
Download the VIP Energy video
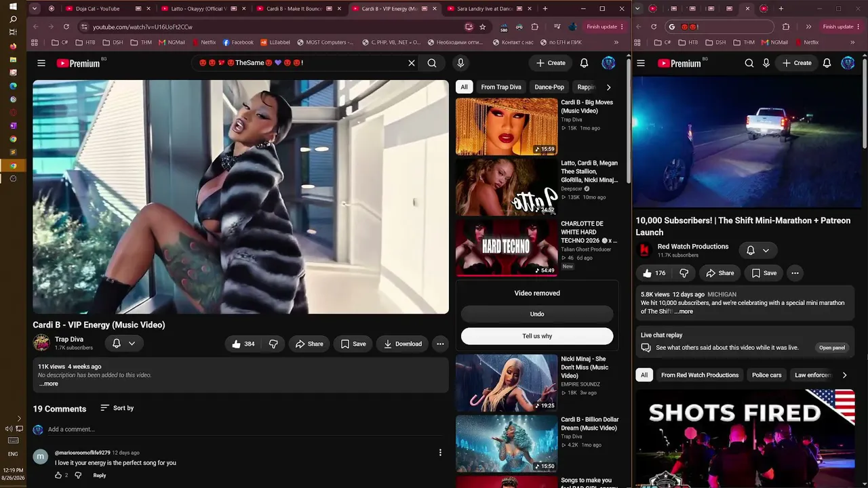403,344
